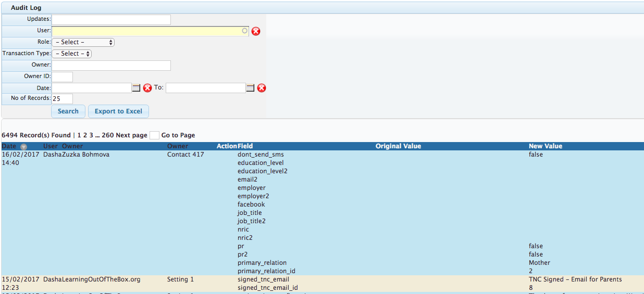This screenshot has width=644, height=294.
Task: Click the Field column header
Action: pos(245,146)
